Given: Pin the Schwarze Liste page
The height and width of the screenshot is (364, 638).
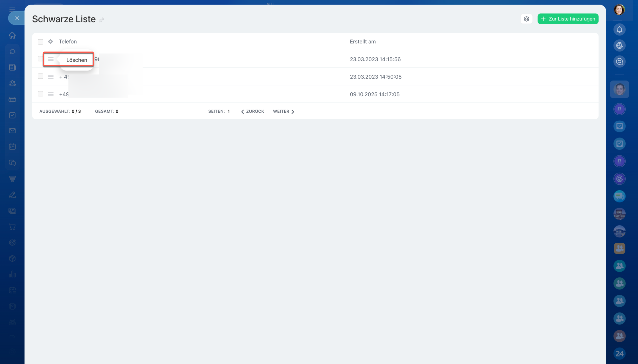Looking at the screenshot, I should [x=102, y=20].
